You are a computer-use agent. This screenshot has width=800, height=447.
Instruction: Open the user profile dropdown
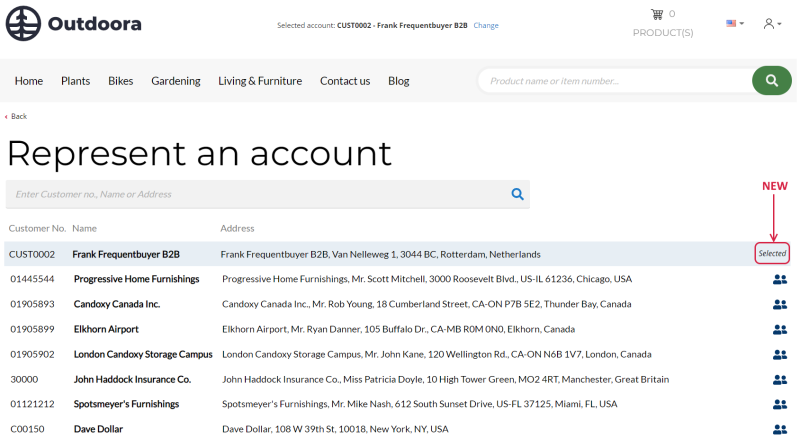point(772,23)
